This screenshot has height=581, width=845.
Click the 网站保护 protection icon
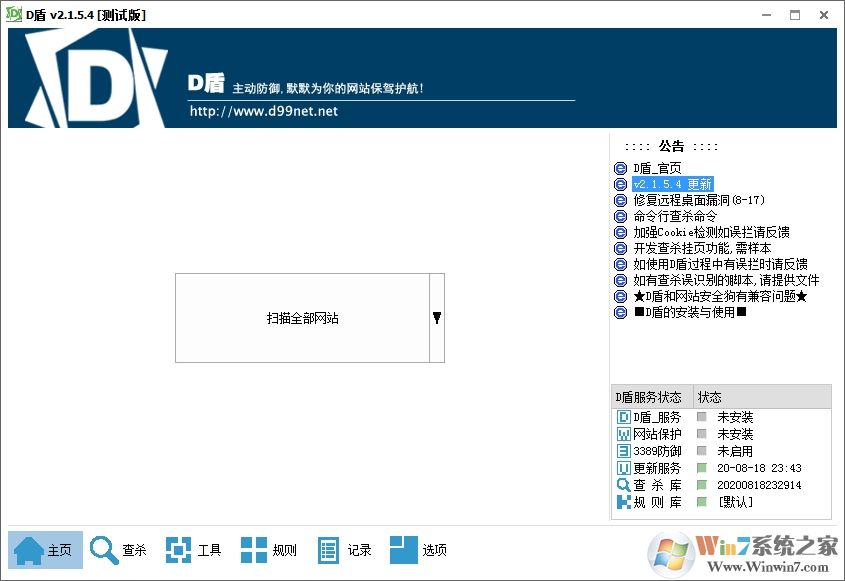click(622, 434)
